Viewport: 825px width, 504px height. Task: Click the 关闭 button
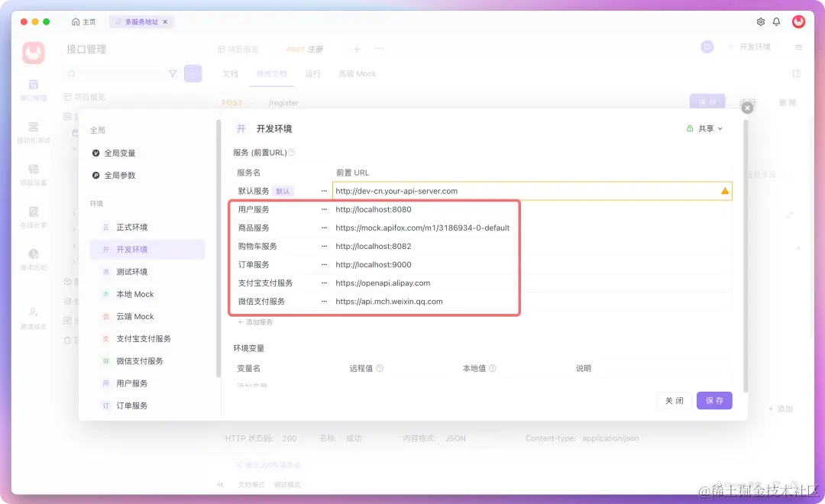coord(674,401)
